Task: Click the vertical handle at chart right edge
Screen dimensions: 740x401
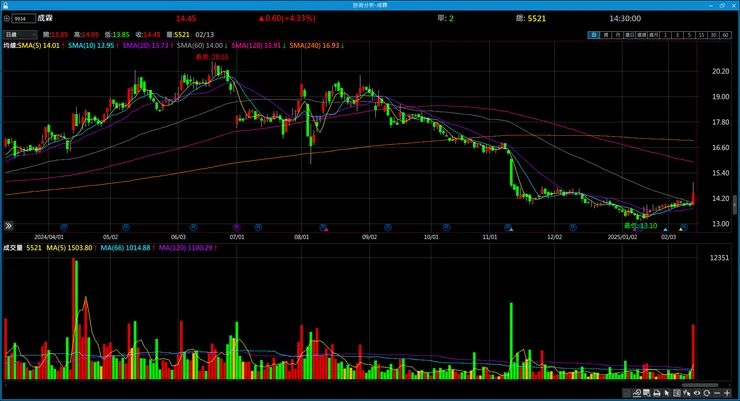Action: click(x=734, y=206)
